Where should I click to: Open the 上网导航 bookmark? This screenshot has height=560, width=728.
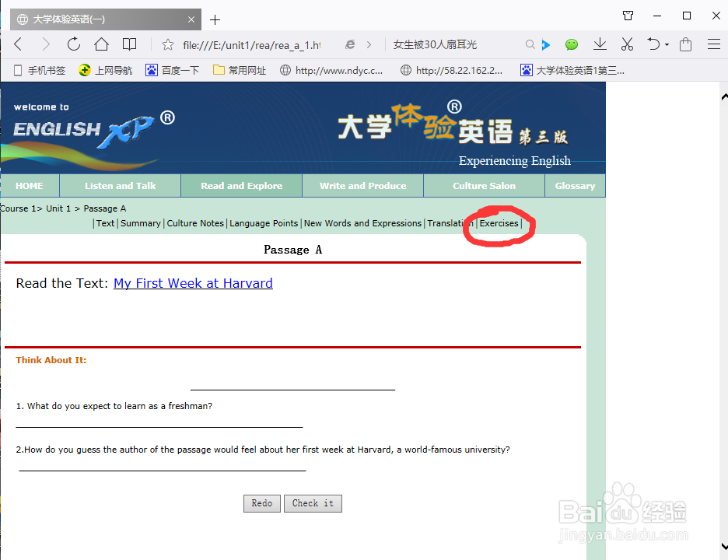pos(106,70)
